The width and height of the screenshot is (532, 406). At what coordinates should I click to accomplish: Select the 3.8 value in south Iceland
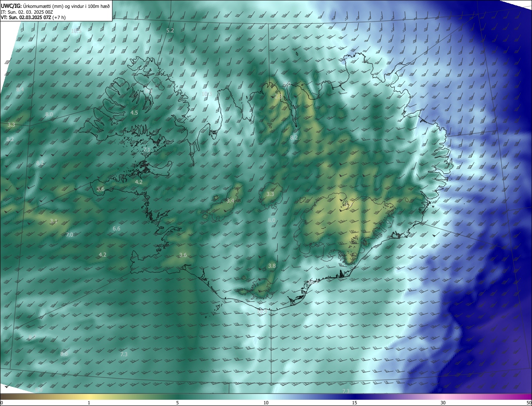click(x=272, y=266)
